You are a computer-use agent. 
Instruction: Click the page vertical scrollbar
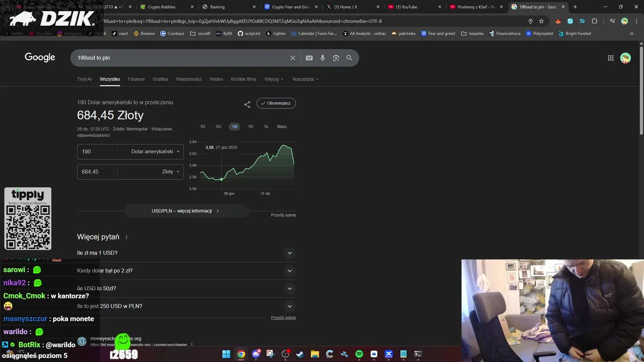tap(641, 90)
